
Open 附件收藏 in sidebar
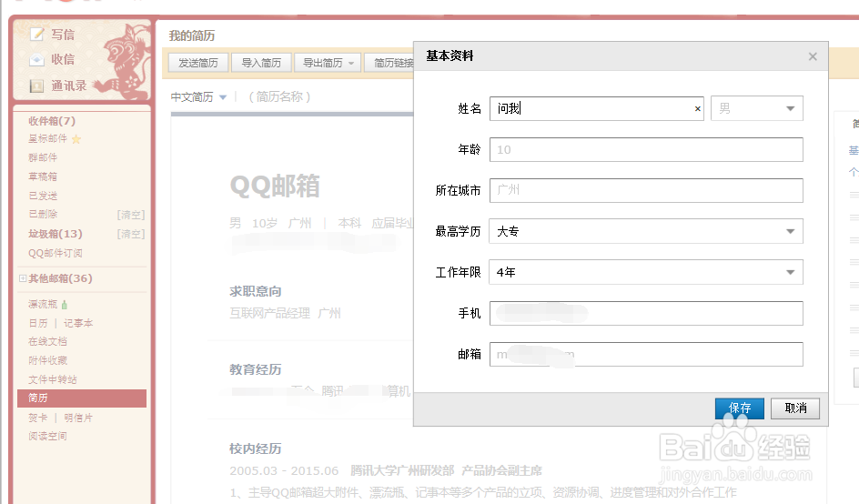coord(47,360)
